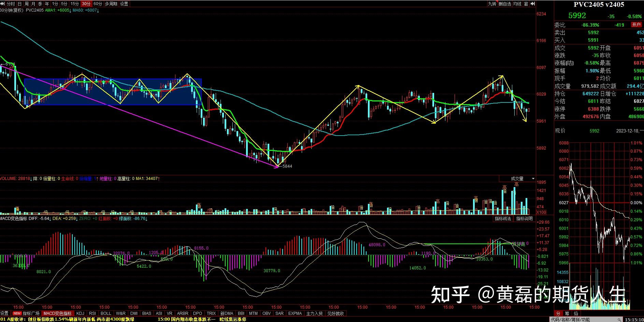Click the right-arrow icon beside 窗 button
644x322 pixels.
[x=533, y=4]
